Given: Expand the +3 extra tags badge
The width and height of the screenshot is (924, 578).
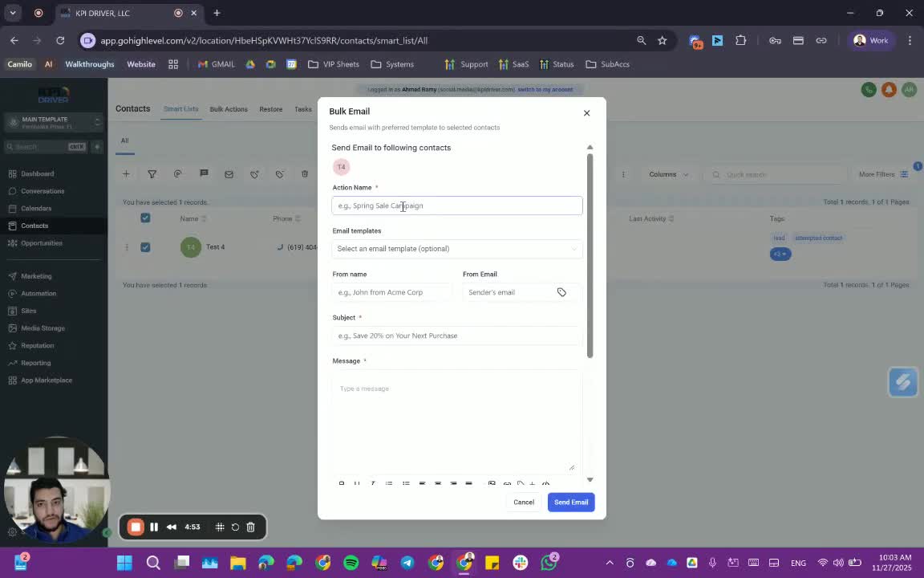Looking at the screenshot, I should (x=780, y=254).
